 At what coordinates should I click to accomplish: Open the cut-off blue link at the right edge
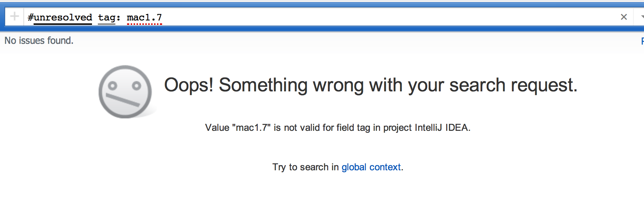pyautogui.click(x=642, y=41)
